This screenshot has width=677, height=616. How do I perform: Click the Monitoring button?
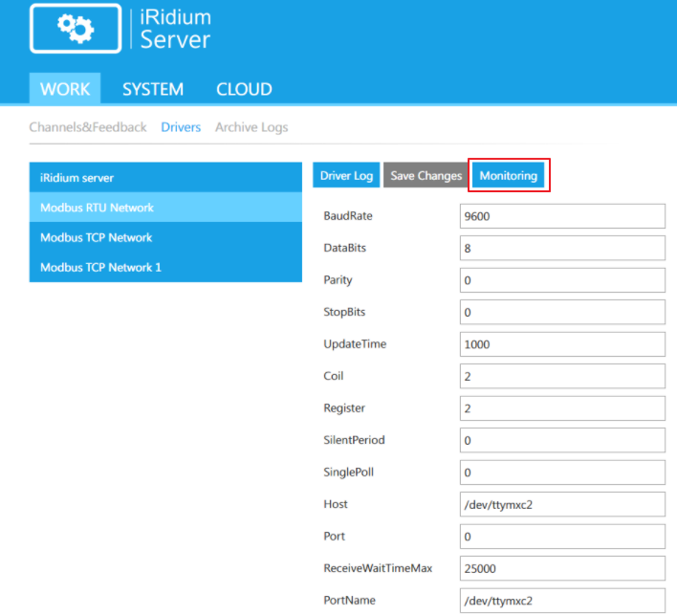pyautogui.click(x=509, y=176)
